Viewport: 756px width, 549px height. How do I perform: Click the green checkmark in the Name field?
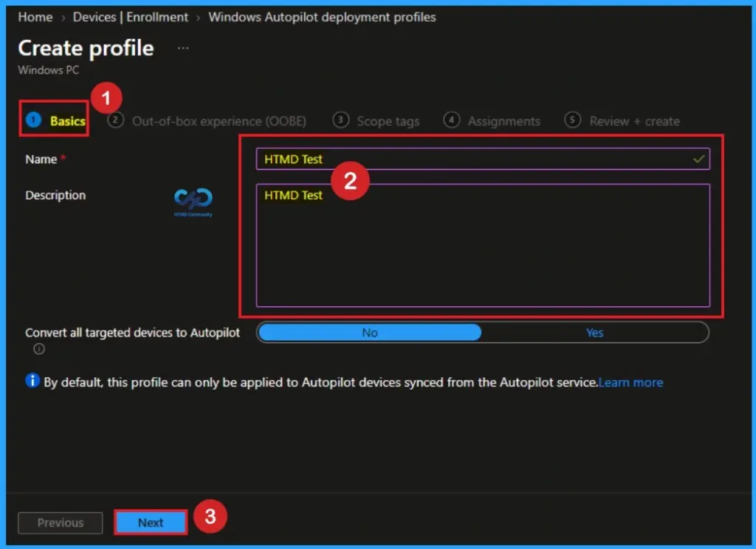698,159
